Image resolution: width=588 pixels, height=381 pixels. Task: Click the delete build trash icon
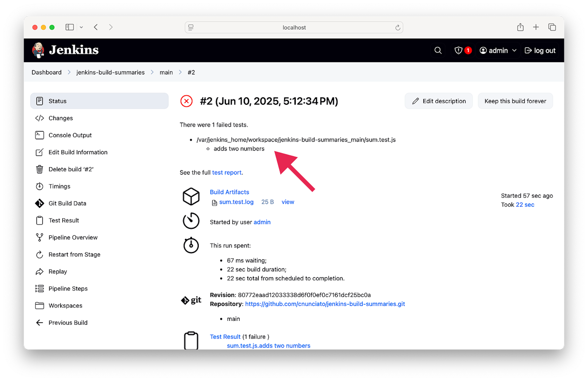tap(39, 169)
